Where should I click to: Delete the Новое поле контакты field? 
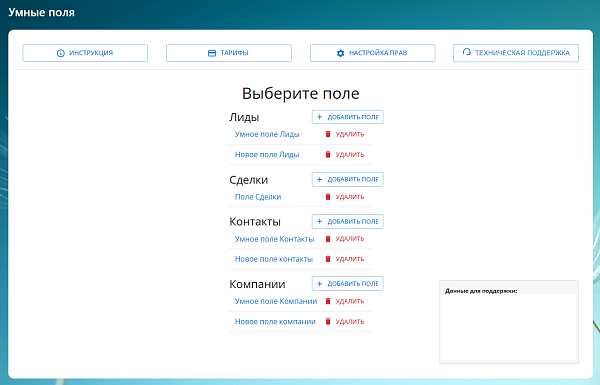(345, 259)
